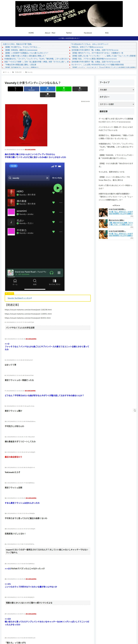This screenshot has height=644, width=138.
Task: Open the HOME menu item
Action: pyautogui.click(x=31, y=33)
